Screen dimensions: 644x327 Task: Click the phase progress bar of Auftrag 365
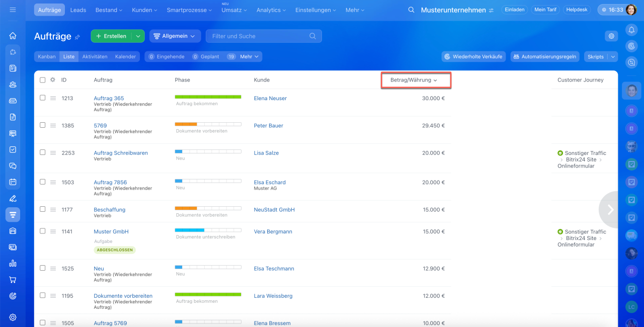pos(208,97)
